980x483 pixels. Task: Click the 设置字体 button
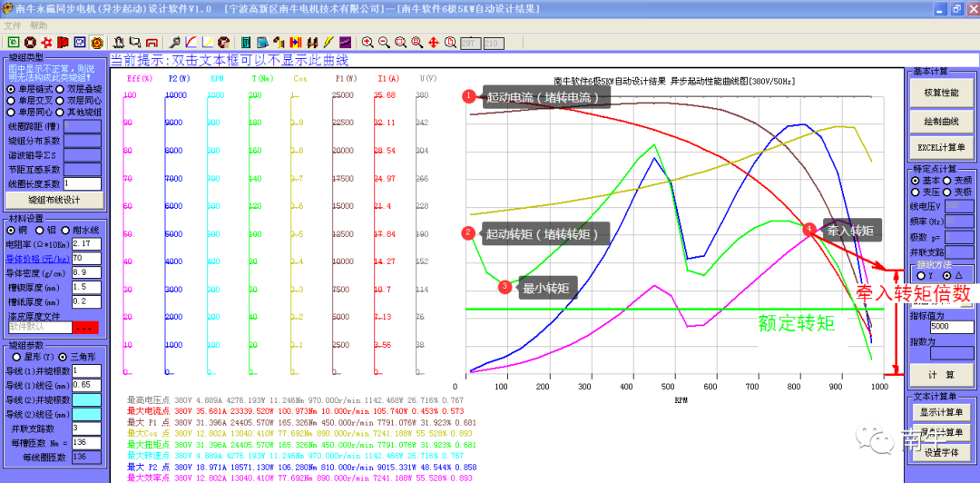point(941,453)
